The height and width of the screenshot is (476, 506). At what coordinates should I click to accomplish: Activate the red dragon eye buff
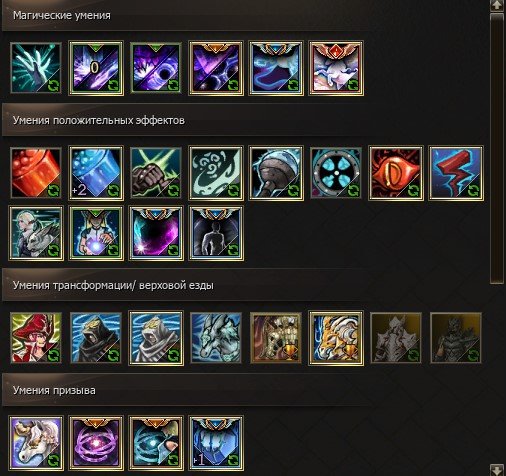pos(396,173)
